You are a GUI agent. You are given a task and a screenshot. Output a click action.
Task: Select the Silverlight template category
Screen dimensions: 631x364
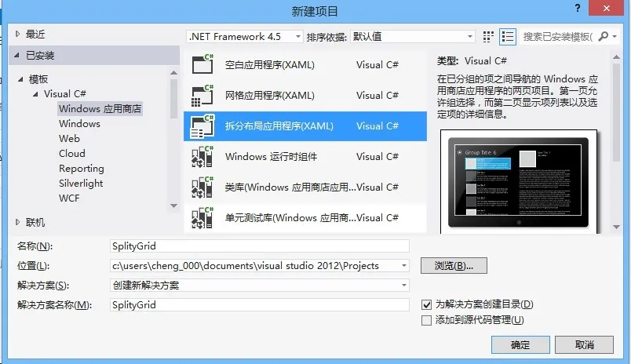(x=81, y=184)
